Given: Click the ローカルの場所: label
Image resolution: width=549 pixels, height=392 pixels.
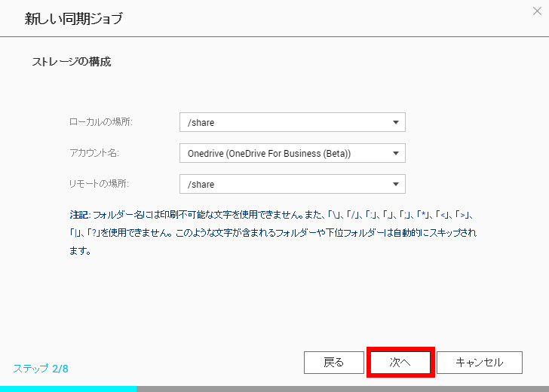Looking at the screenshot, I should pyautogui.click(x=101, y=122).
